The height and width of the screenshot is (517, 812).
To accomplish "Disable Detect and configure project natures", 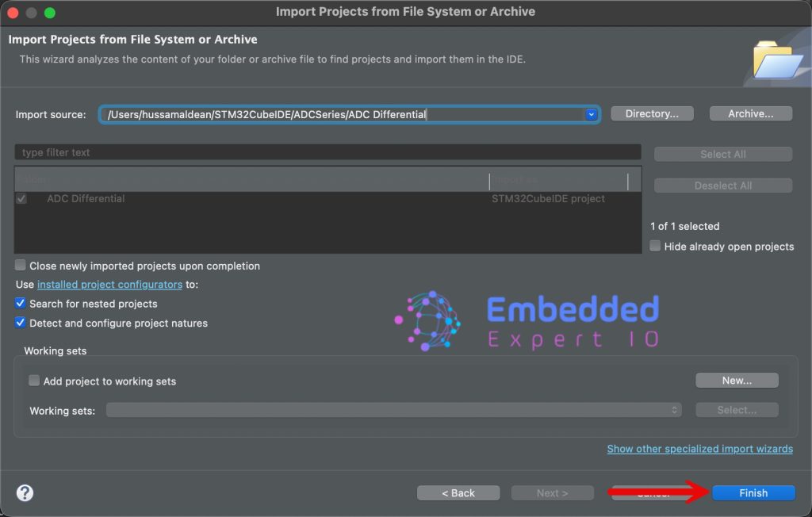I will tap(21, 323).
